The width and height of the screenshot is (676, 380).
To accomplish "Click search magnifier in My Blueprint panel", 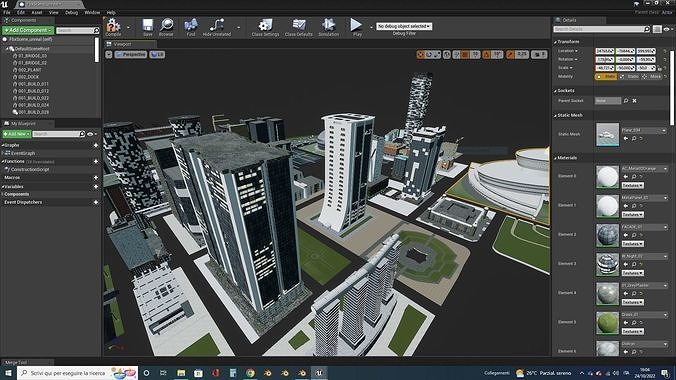I will click(x=82, y=134).
